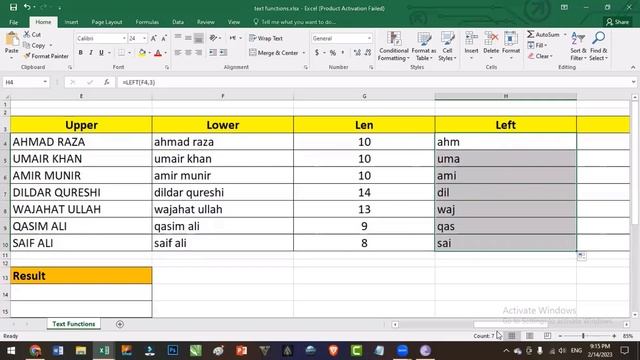Screen dimensions: 640x360
Task: Switch to Page Break Preview in status bar
Action: pos(547,336)
